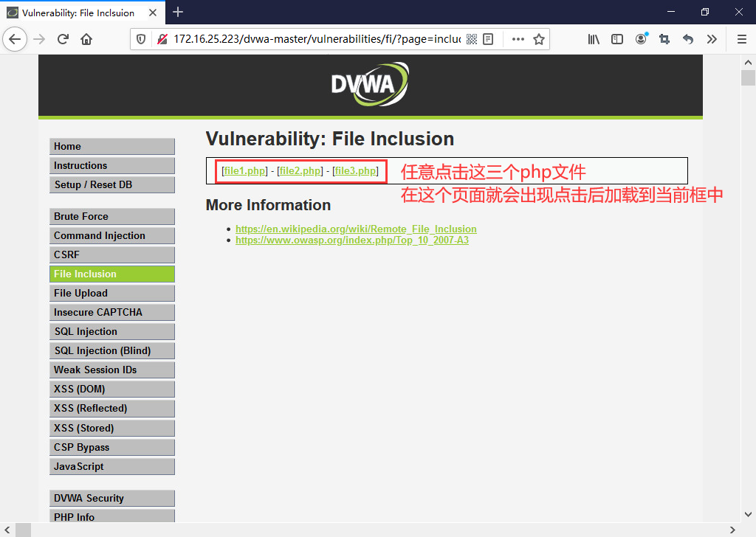756x537 pixels.
Task: Open SQL Injection (Blind) module
Action: coord(112,351)
